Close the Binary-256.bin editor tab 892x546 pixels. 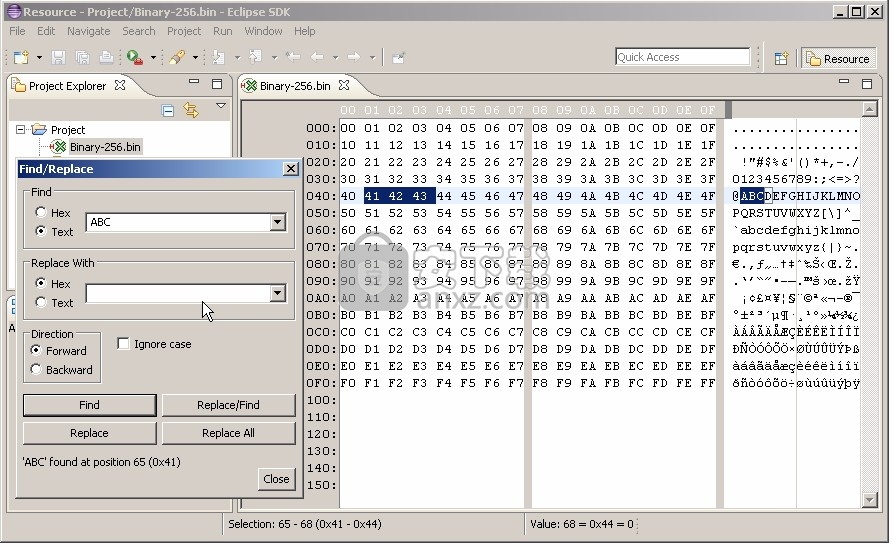point(344,86)
